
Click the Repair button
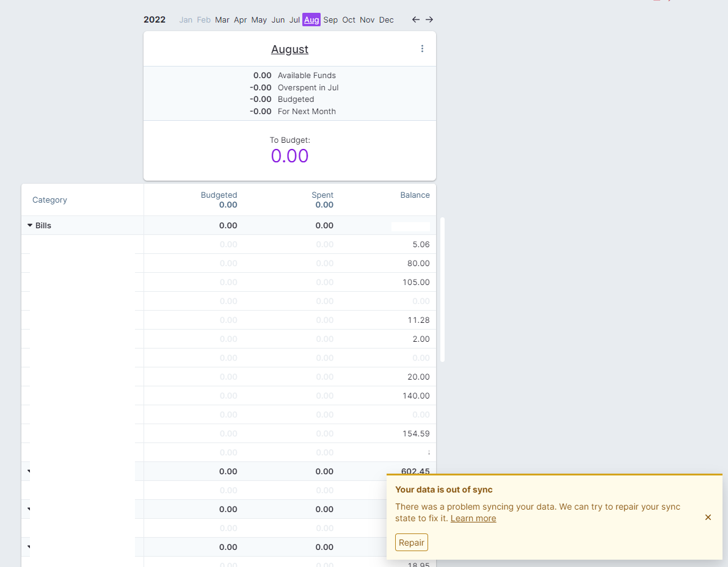click(x=411, y=542)
